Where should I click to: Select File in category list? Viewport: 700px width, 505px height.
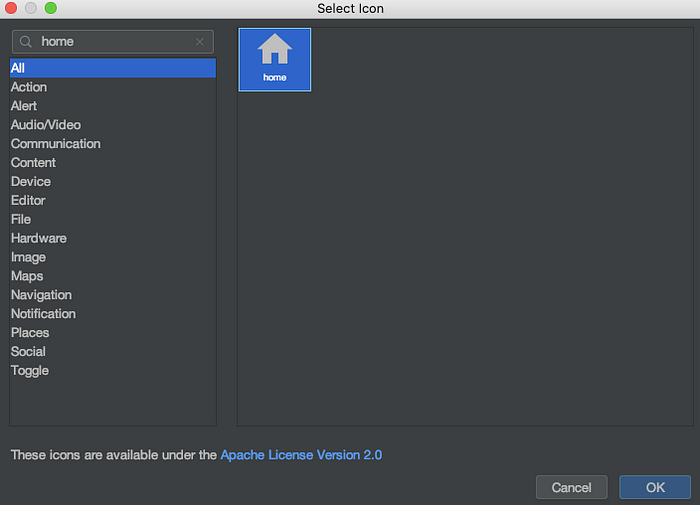(x=113, y=219)
